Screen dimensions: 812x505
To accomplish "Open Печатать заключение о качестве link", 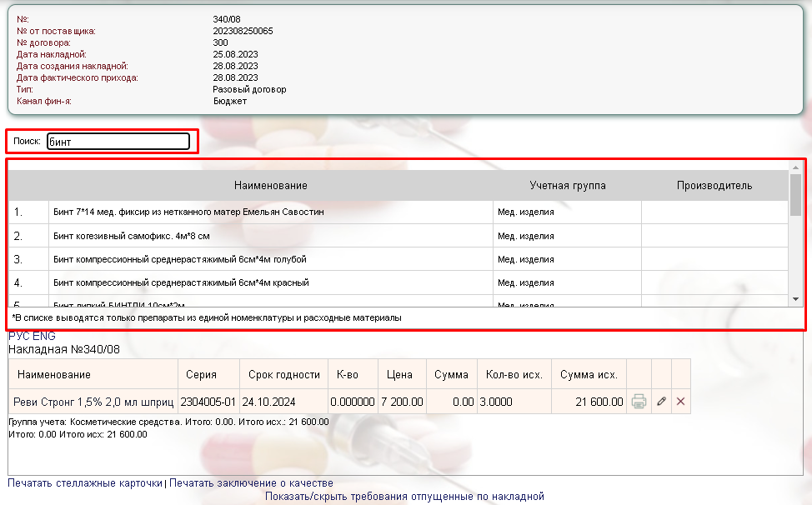I will coord(250,483).
